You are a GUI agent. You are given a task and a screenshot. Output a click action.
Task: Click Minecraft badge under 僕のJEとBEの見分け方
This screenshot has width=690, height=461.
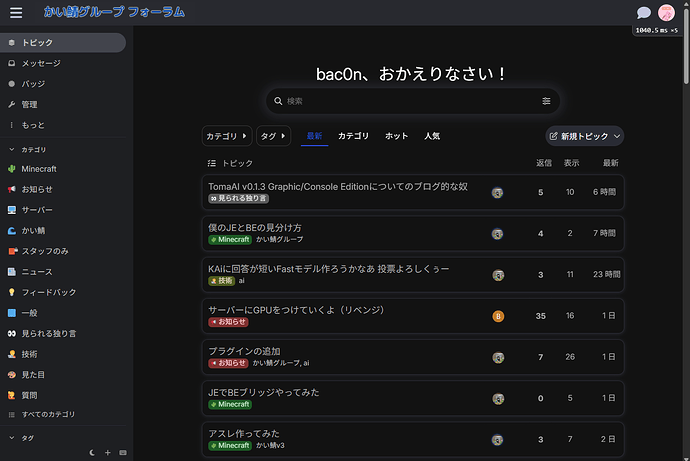pos(230,240)
